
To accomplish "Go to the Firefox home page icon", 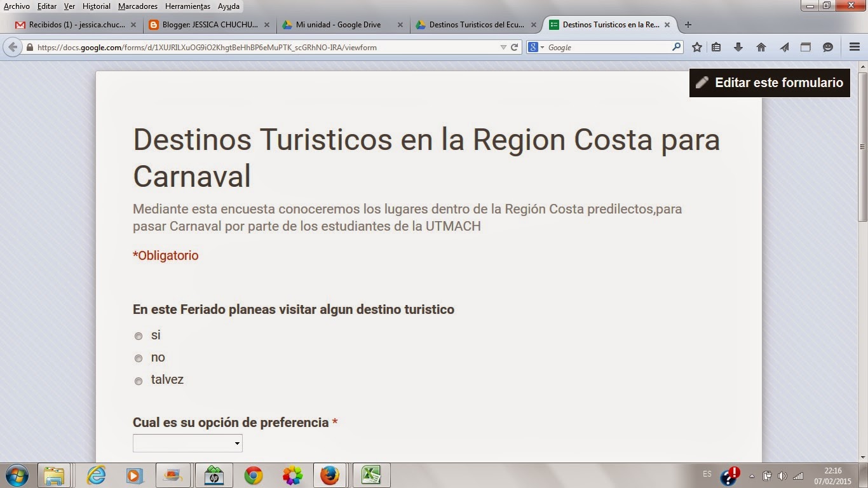I will [761, 47].
